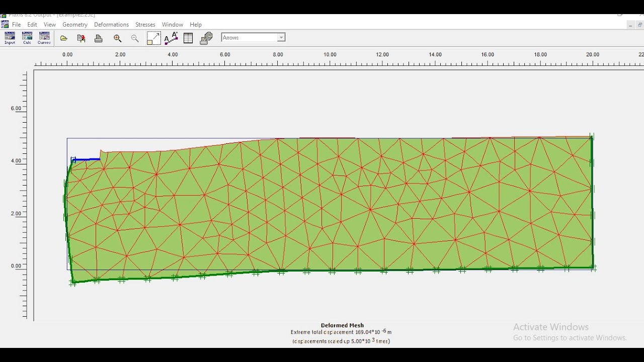The height and width of the screenshot is (362, 644).
Task: Open the Stresses menu
Action: click(x=145, y=25)
